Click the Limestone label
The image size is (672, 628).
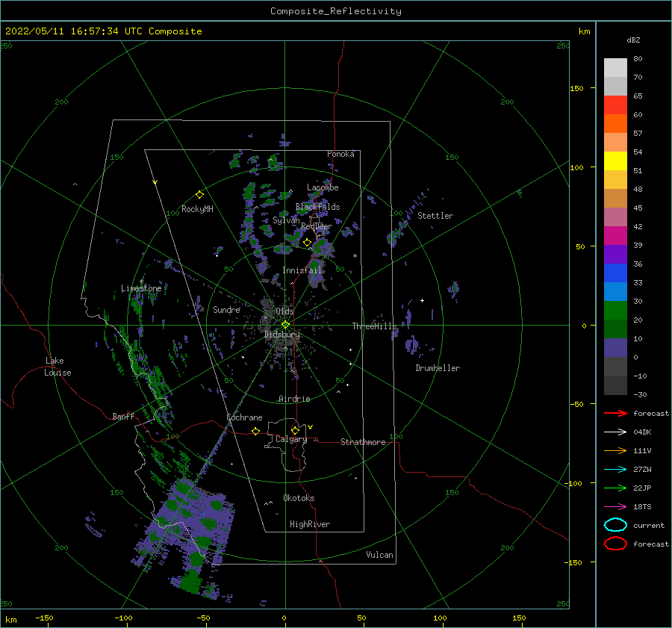[x=141, y=288]
